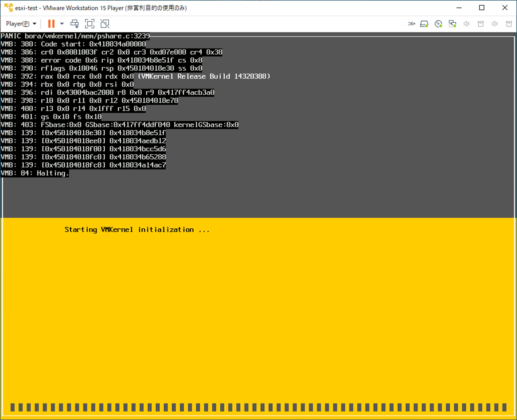The image size is (517, 420).
Task: Click the PANIC bora/vmkernel/mem/pshare.c:3239 line
Action: tap(75, 36)
